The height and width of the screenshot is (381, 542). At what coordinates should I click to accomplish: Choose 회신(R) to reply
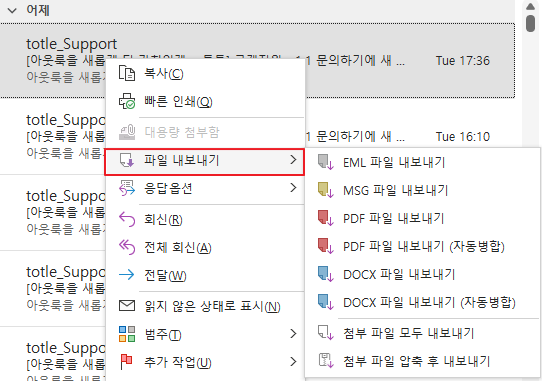pos(205,220)
